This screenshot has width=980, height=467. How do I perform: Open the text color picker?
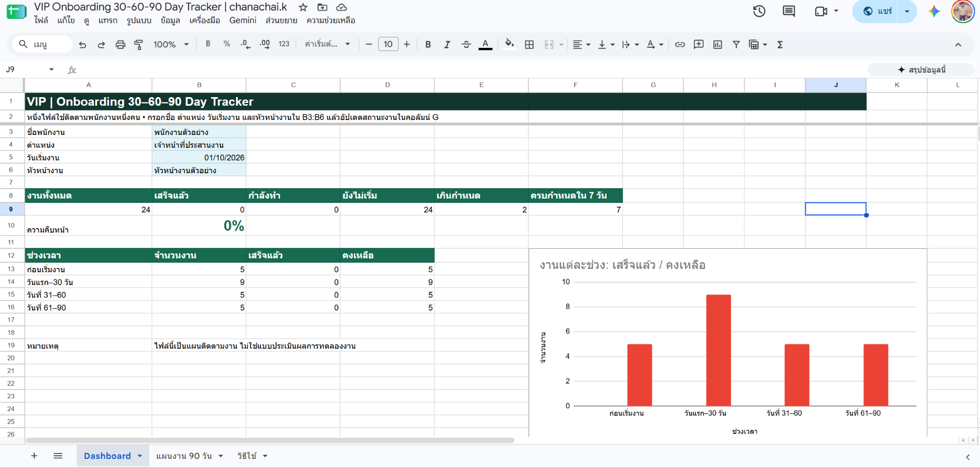click(485, 44)
